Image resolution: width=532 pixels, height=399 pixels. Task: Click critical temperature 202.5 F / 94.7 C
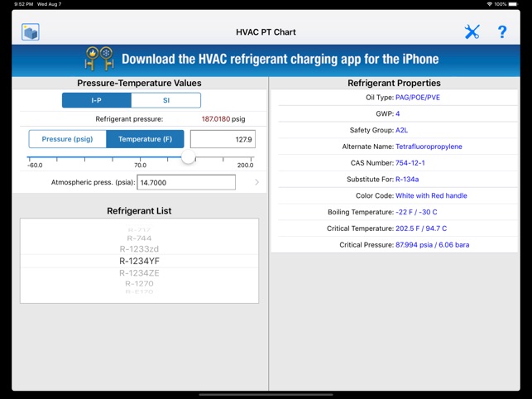[421, 228]
